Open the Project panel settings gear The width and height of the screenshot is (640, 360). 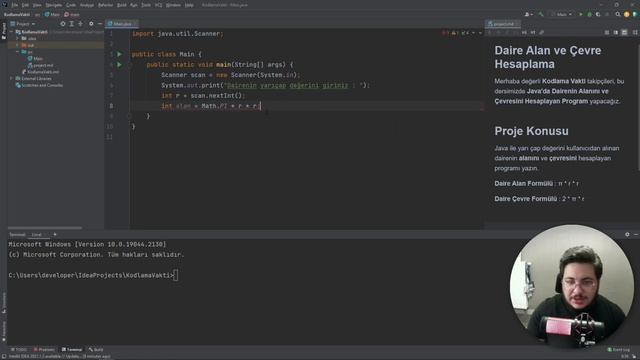click(91, 24)
